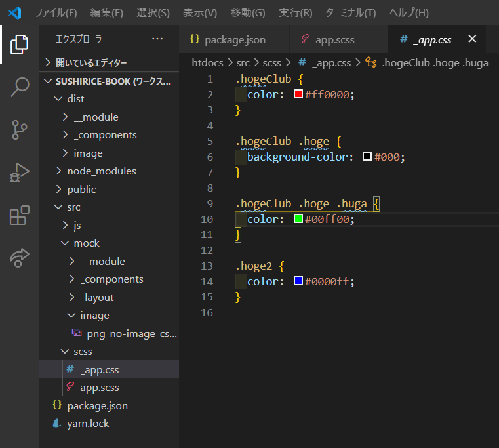Open black #000 color swatch
This screenshot has width=499, height=448.
367,156
